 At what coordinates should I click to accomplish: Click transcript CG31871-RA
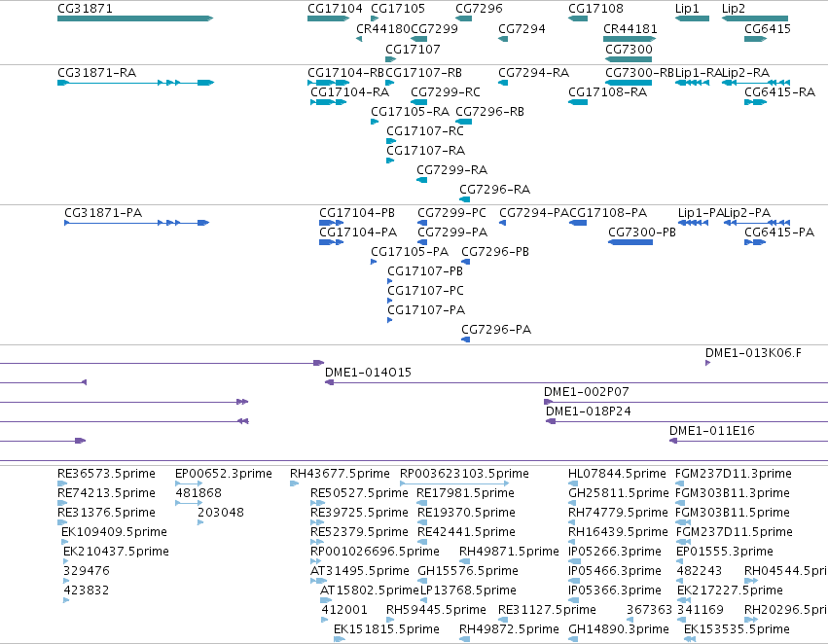tap(135, 83)
